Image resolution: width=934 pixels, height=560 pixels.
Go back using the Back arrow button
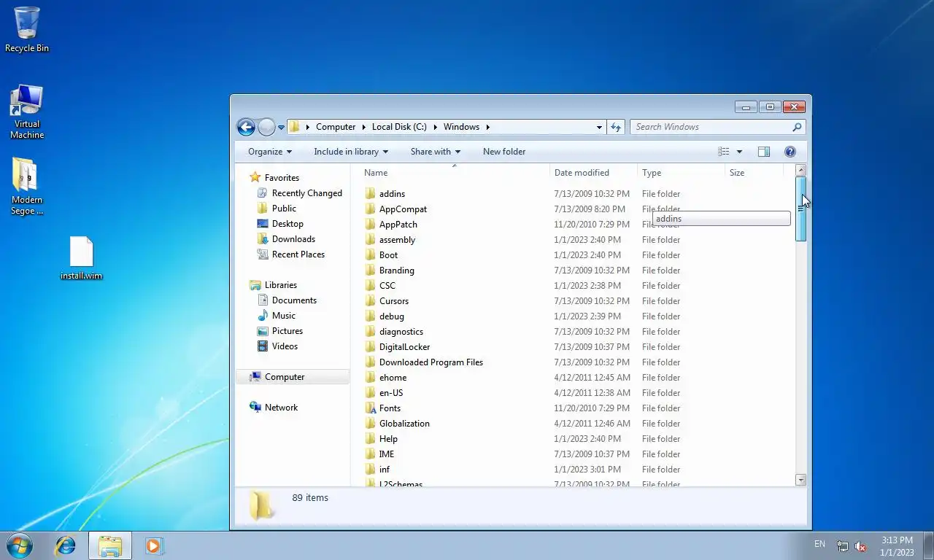(246, 127)
